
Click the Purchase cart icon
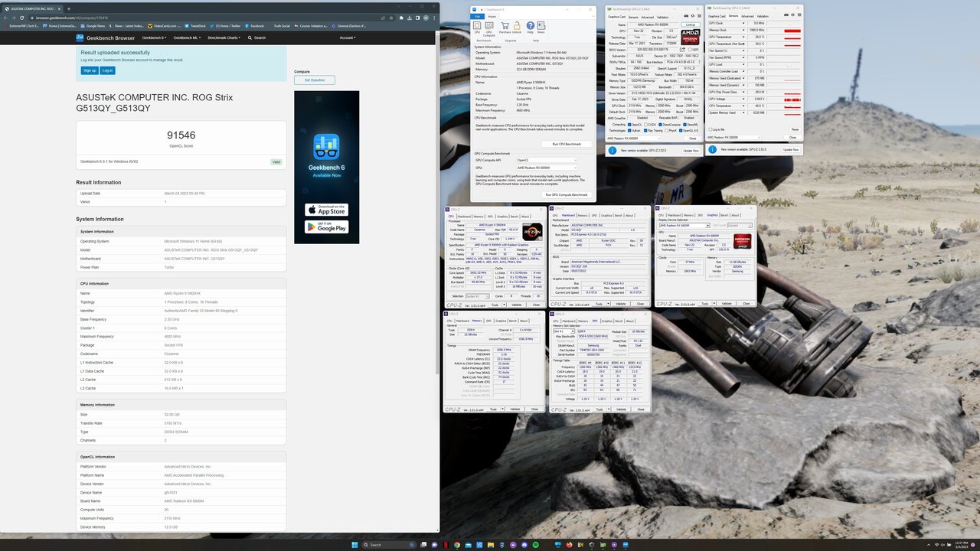(x=505, y=26)
